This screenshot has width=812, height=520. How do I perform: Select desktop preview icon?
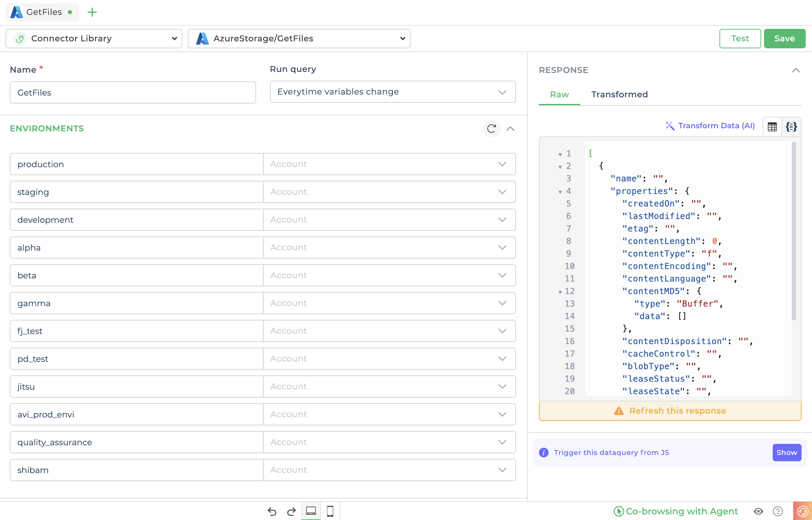click(x=311, y=511)
